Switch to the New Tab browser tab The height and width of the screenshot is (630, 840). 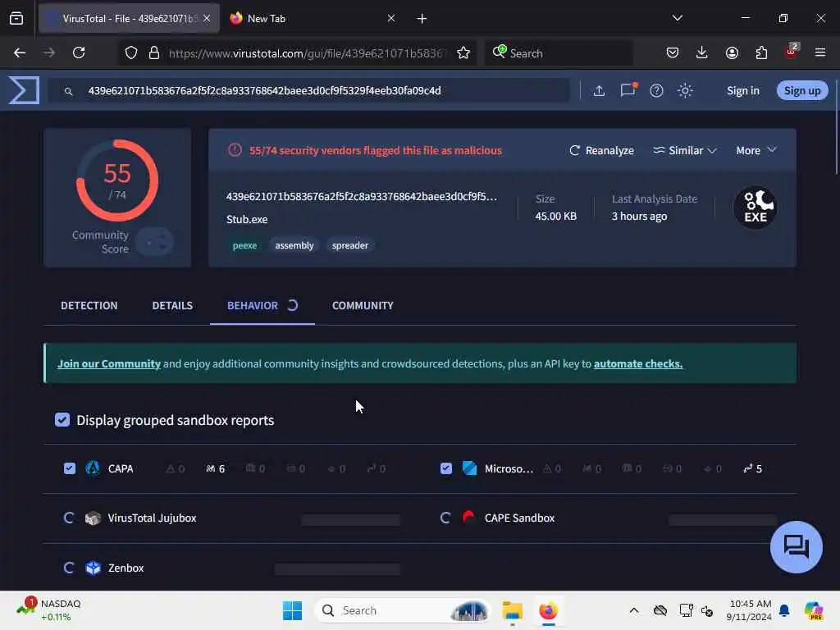coord(313,18)
